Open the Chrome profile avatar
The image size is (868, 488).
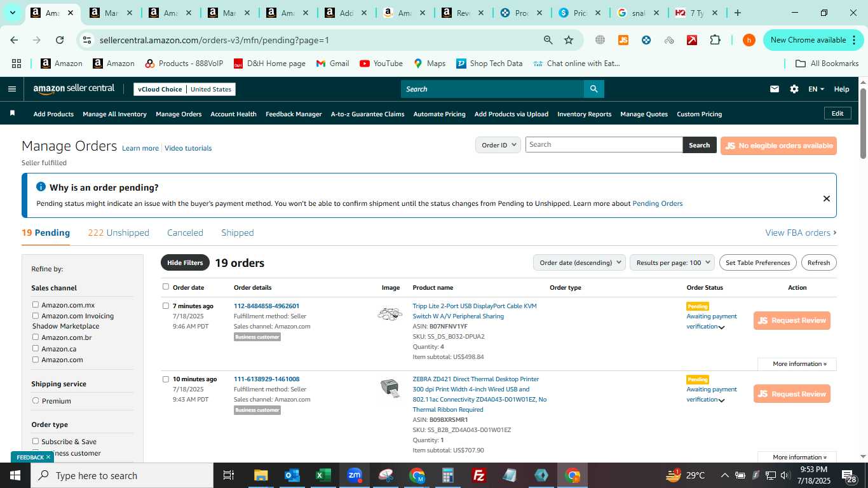pos(749,40)
